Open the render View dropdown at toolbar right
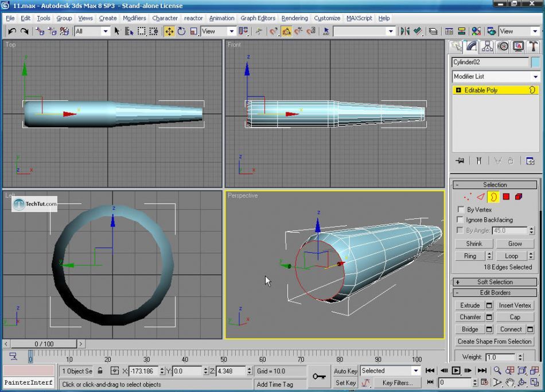The image size is (545, 392). pos(519,32)
